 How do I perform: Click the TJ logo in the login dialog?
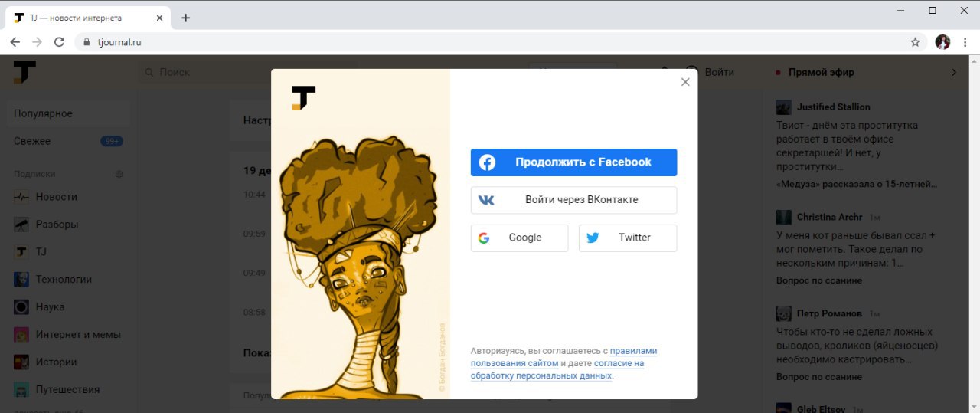303,98
